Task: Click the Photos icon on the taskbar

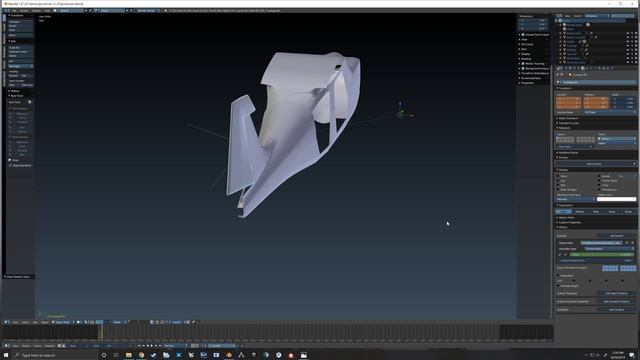Action: pyautogui.click(x=304, y=355)
